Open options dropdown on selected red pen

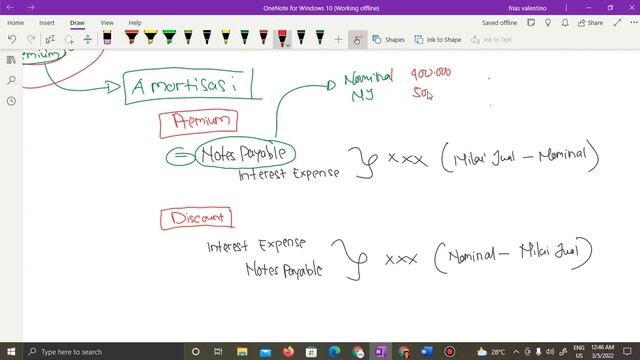point(288,45)
